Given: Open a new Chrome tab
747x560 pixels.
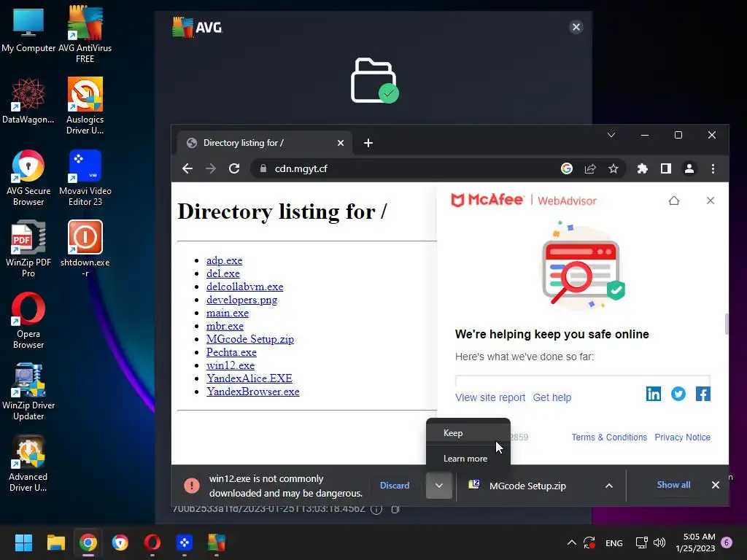Looking at the screenshot, I should (x=368, y=143).
